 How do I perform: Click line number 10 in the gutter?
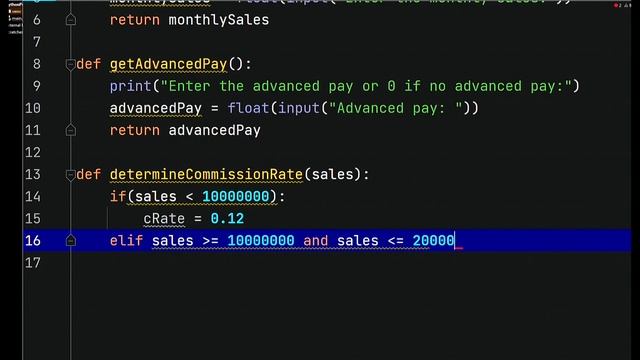point(33,108)
